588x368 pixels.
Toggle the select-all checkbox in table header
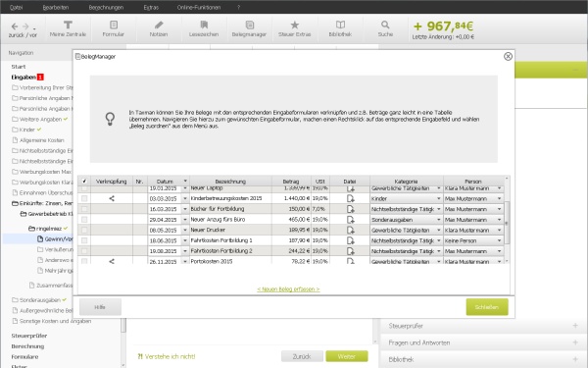point(84,181)
